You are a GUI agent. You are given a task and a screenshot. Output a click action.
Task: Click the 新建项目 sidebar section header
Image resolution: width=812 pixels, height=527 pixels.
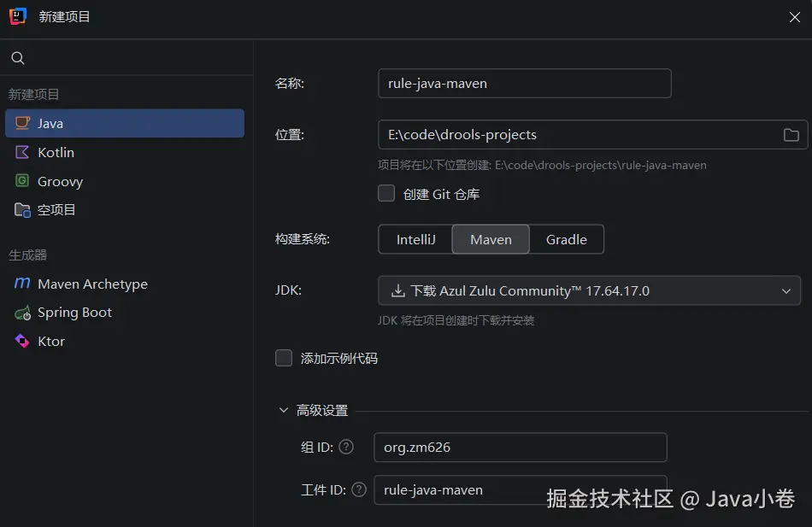[33, 94]
